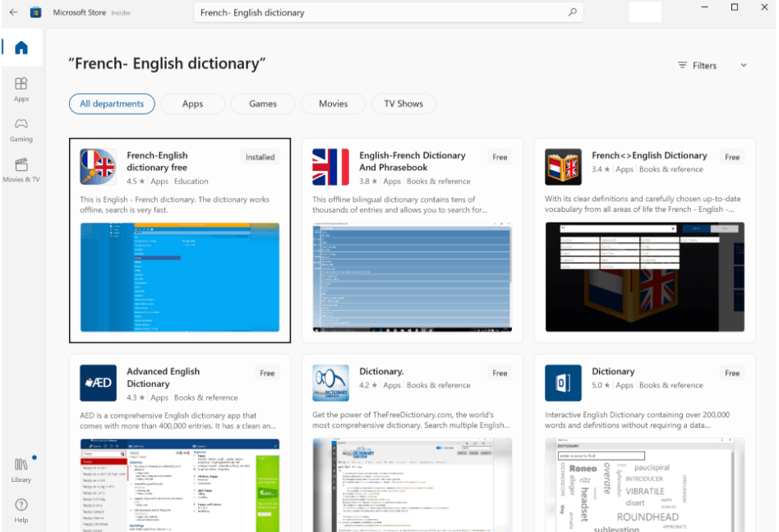The image size is (779, 532).
Task: Click the 3.4 star rating text
Action: pos(601,169)
